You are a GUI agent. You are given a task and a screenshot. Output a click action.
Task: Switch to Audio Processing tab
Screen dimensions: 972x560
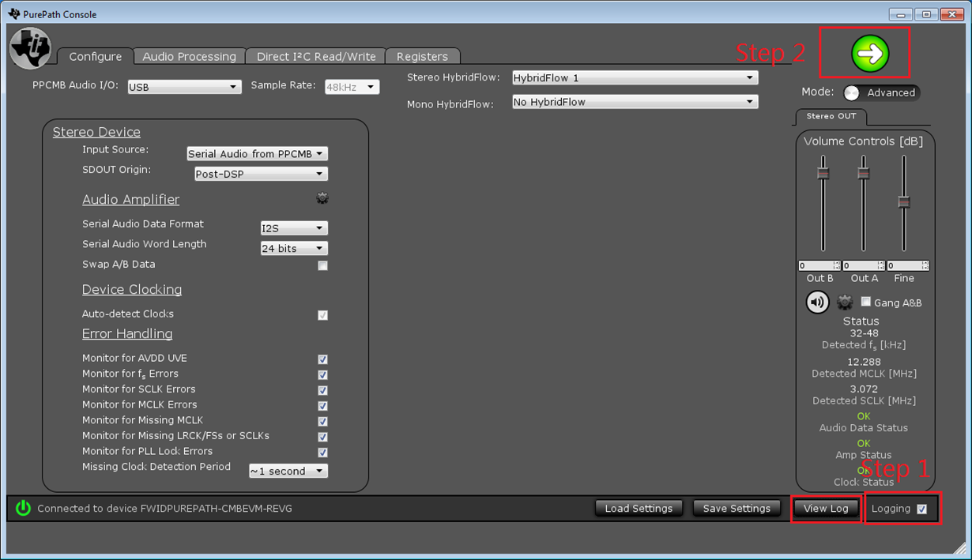point(189,56)
